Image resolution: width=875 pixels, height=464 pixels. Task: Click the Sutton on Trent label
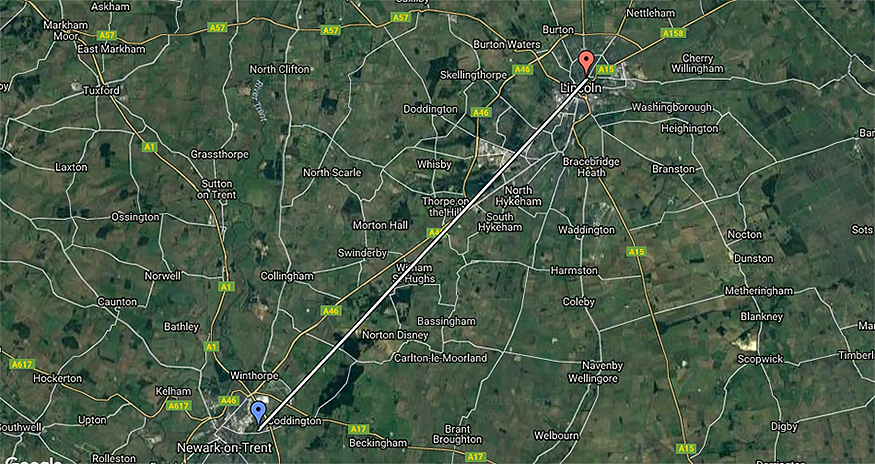[218, 190]
